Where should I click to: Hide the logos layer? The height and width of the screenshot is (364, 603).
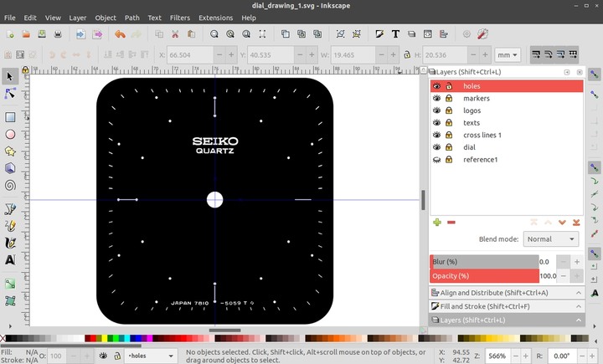(436, 110)
